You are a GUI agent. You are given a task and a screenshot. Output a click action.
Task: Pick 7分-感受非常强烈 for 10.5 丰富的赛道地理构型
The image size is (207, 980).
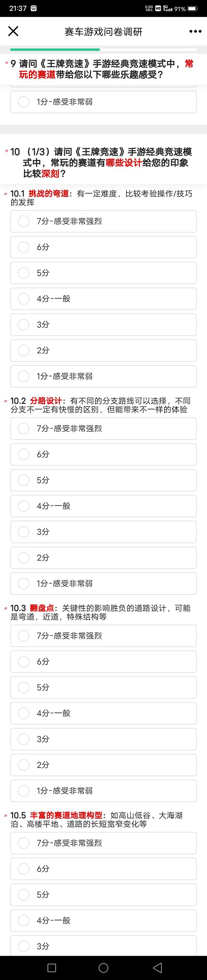click(x=103, y=843)
